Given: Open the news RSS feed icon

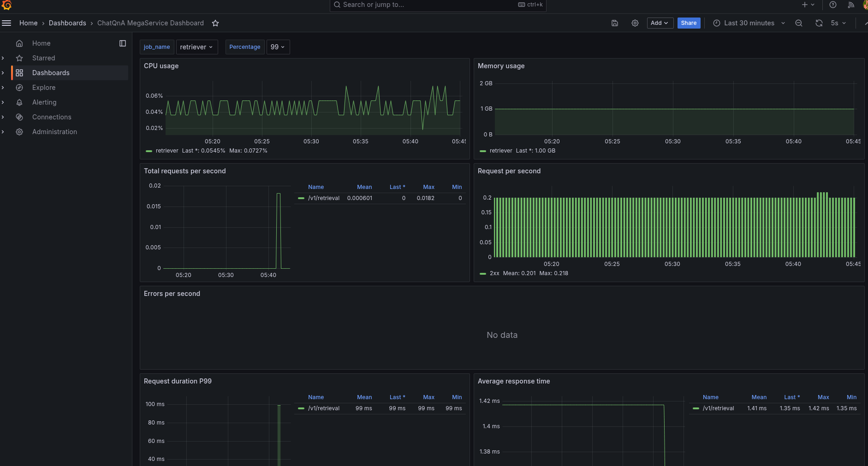Looking at the screenshot, I should (851, 5).
